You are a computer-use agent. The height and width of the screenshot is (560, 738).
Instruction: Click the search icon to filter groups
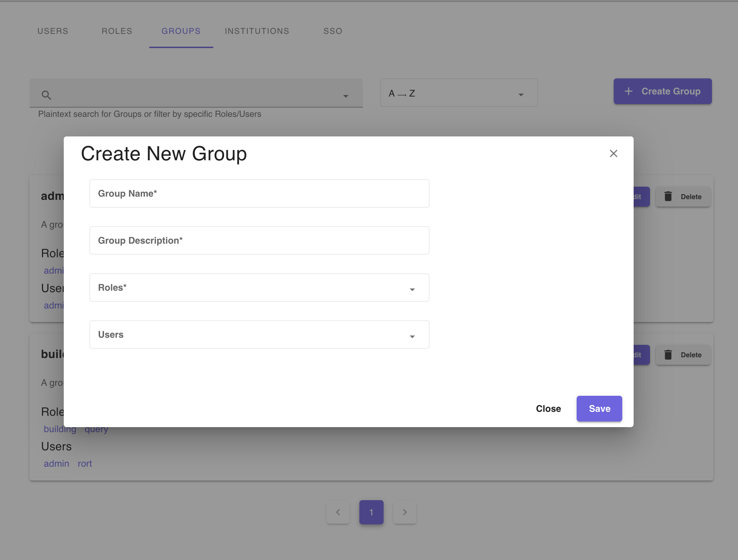click(46, 94)
